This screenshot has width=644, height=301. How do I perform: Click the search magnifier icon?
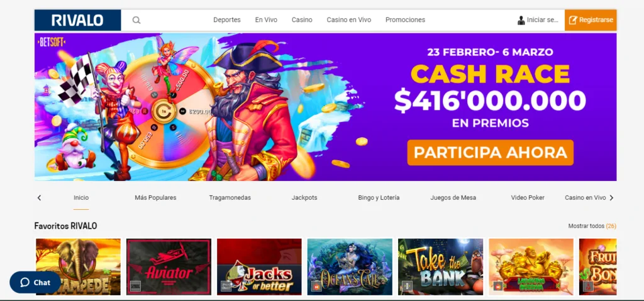pyautogui.click(x=136, y=20)
